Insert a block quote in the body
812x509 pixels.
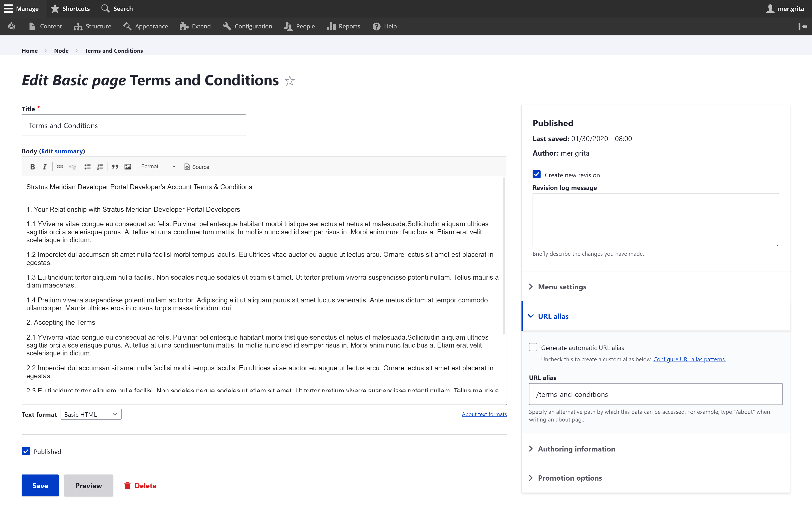[115, 166]
